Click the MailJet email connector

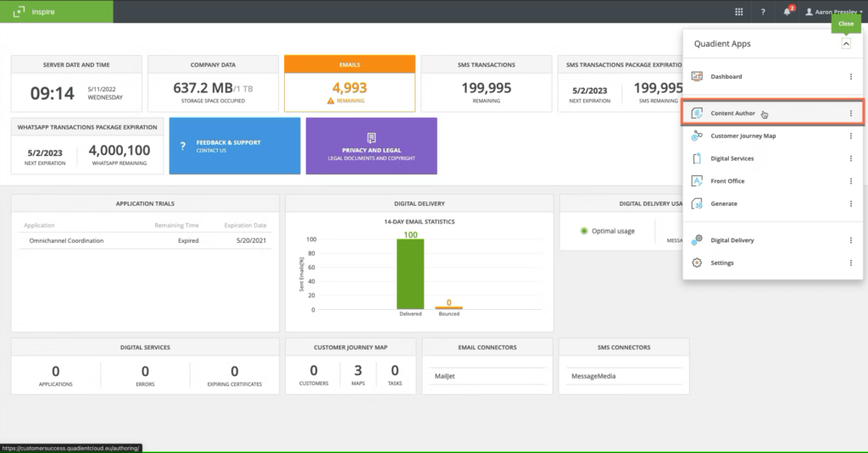click(445, 376)
